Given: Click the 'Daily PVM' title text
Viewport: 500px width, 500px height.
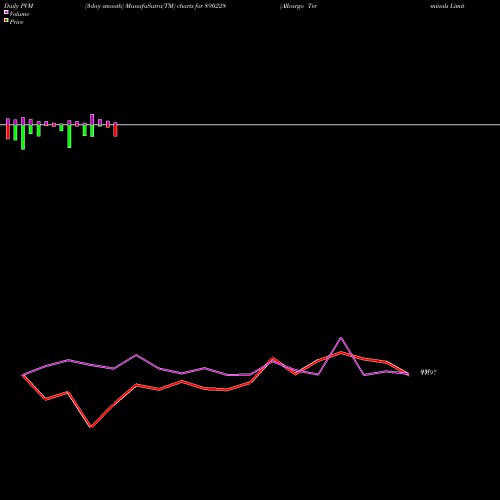Looking at the screenshot, I should click(x=19, y=6).
